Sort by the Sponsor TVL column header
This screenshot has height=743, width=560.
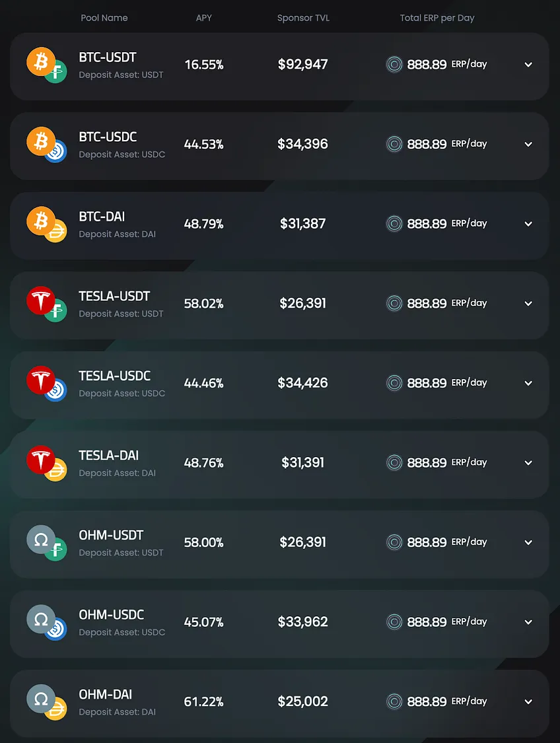(303, 18)
